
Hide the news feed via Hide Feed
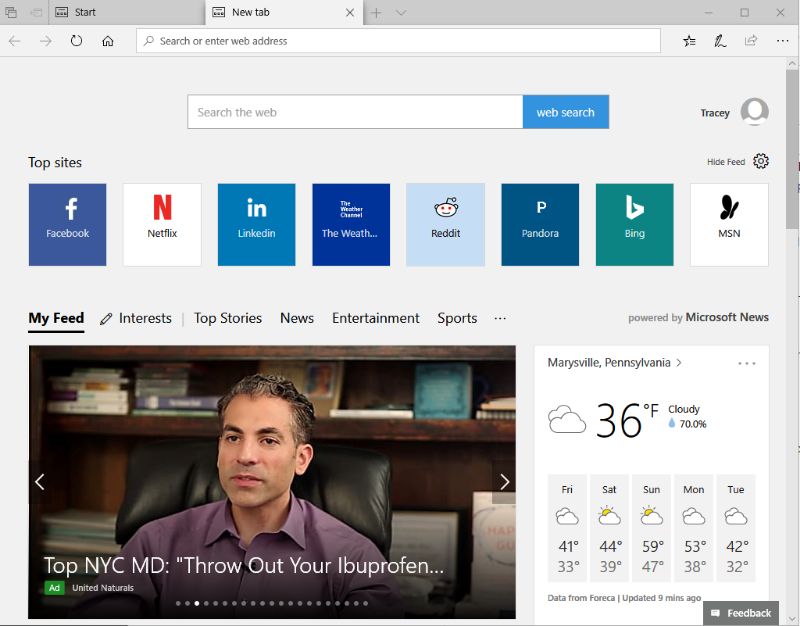(x=728, y=161)
